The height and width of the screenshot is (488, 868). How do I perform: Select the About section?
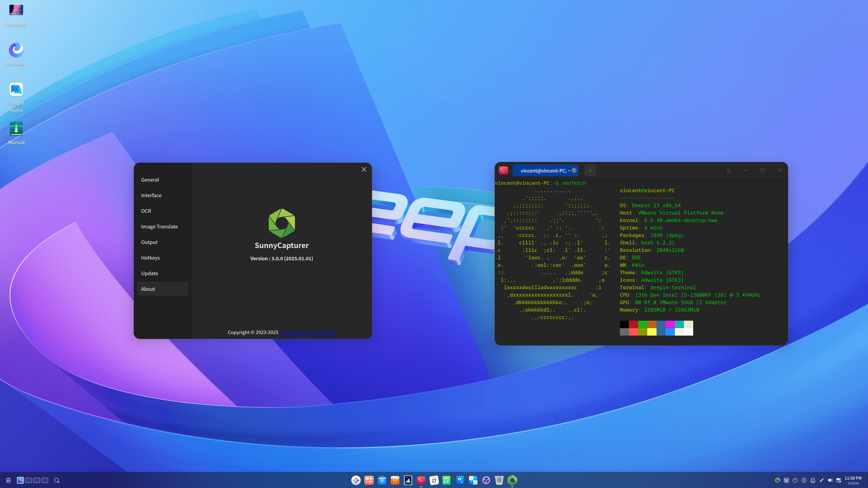(162, 289)
